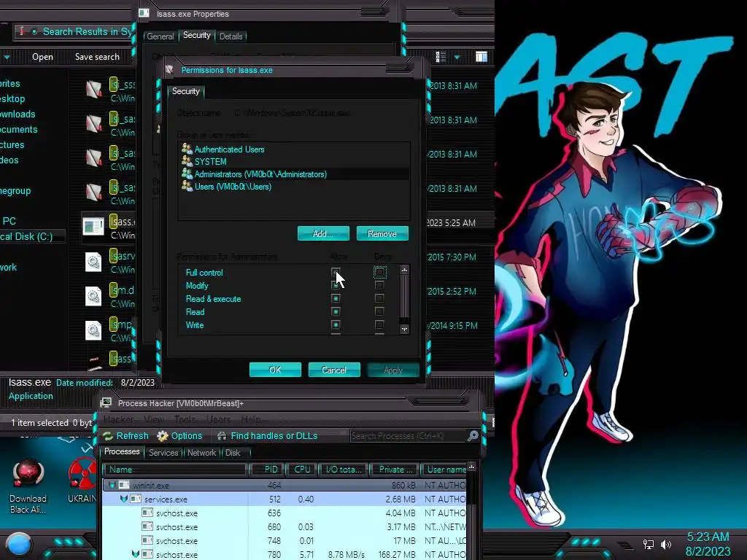Click the Refresh icon in Process Hacker

pos(108,436)
